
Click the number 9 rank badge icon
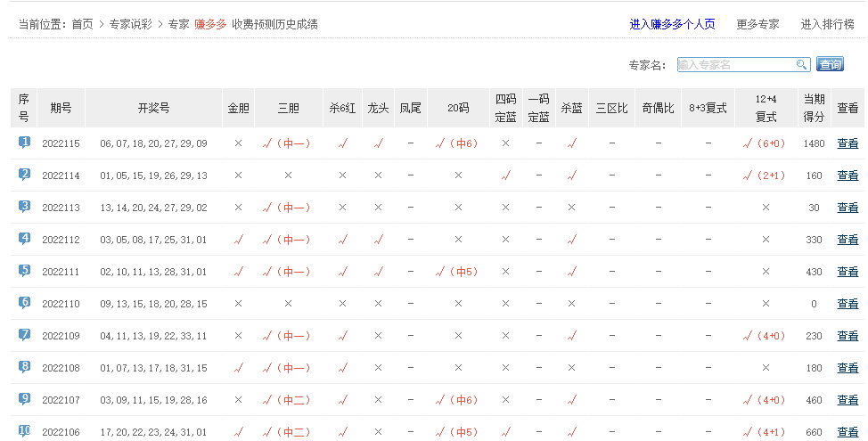(24, 399)
